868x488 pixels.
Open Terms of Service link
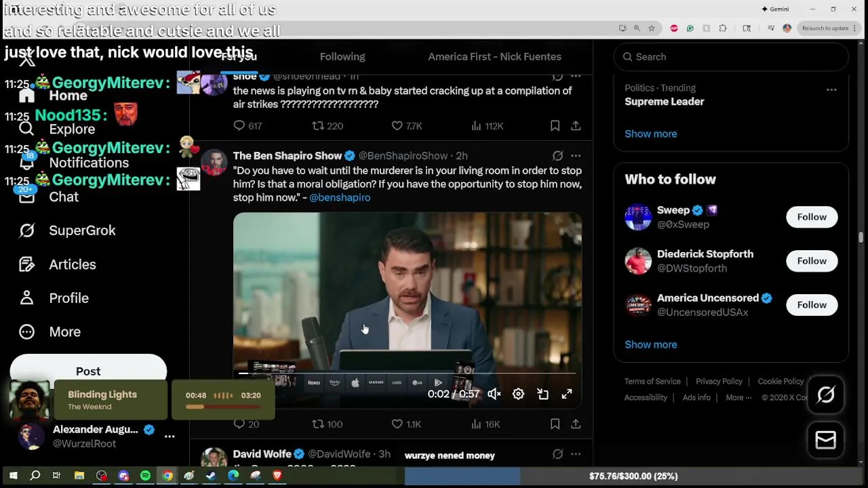tap(652, 382)
